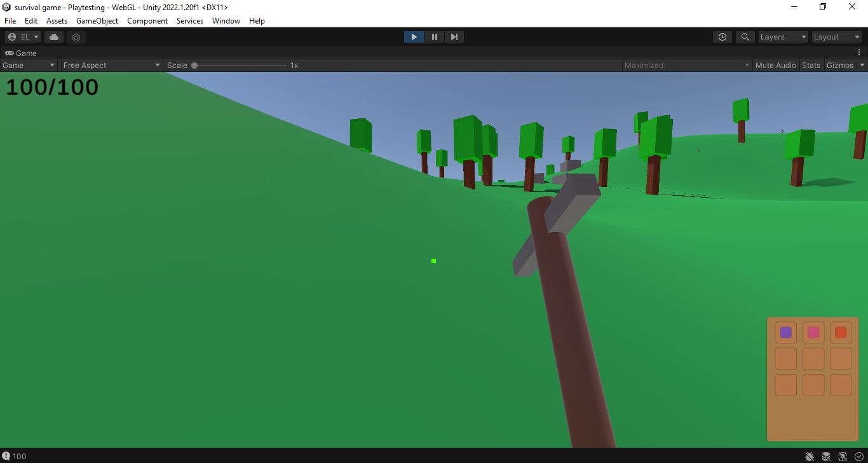868x463 pixels.
Task: Select the purple item in the inventory grid
Action: (785, 332)
